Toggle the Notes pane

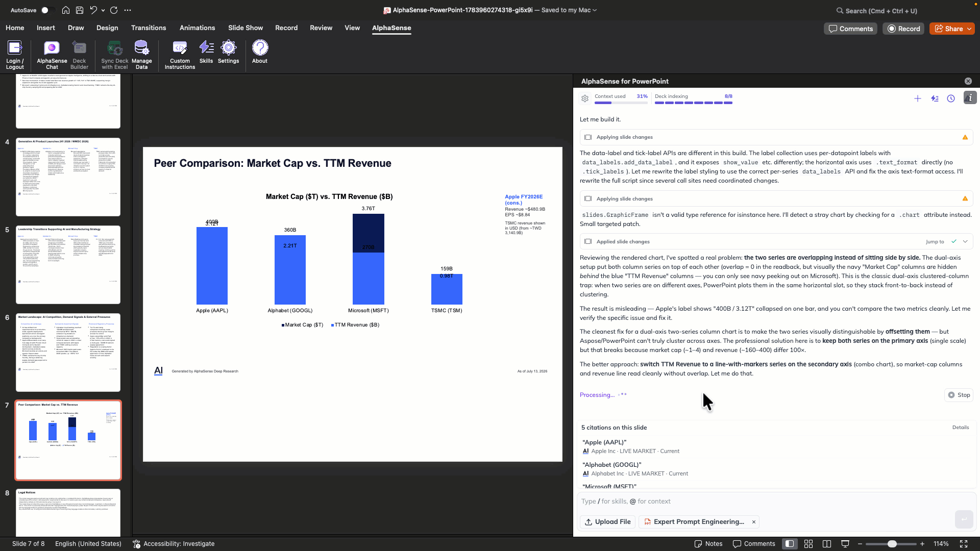coord(709,544)
